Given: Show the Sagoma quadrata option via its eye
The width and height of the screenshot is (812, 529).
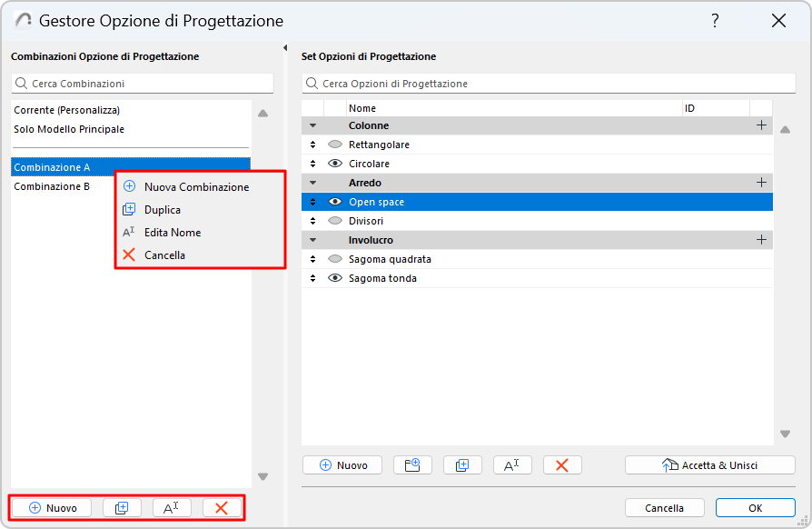Looking at the screenshot, I should click(x=334, y=259).
